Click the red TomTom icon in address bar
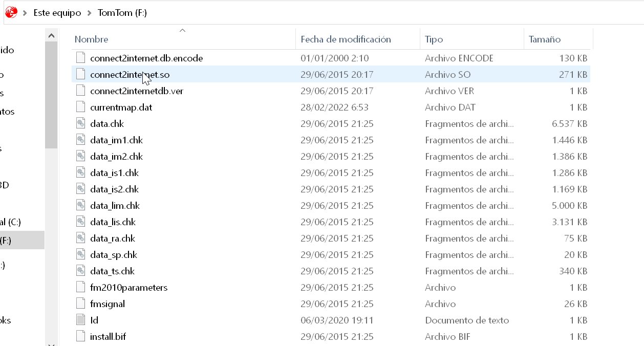This screenshot has height=346, width=644. pyautogui.click(x=11, y=12)
